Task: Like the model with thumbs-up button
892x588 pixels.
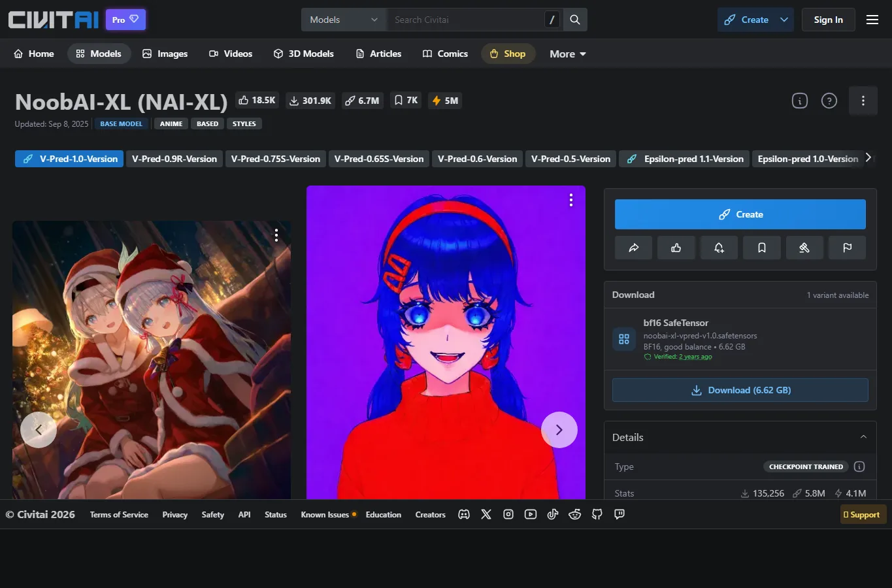Action: click(676, 248)
